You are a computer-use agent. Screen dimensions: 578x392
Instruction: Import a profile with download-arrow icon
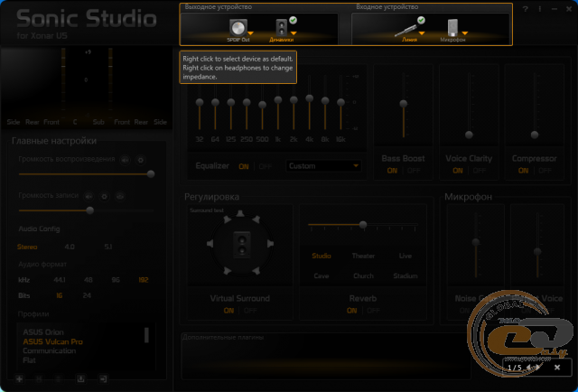80,378
